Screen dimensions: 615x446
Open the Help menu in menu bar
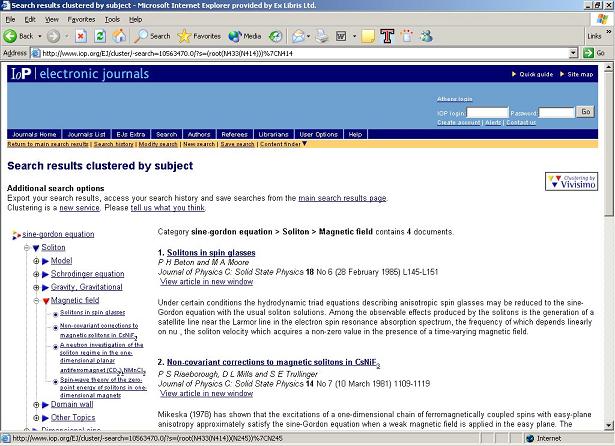(136, 19)
